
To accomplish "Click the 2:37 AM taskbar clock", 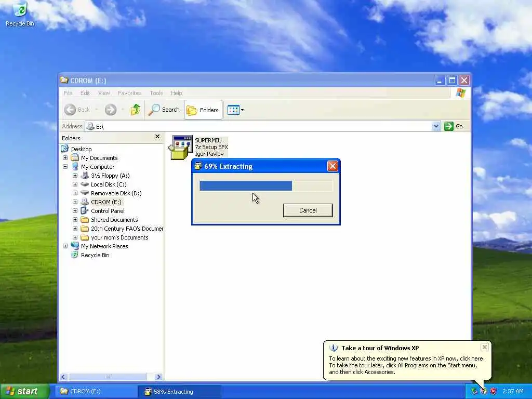I will (x=513, y=392).
